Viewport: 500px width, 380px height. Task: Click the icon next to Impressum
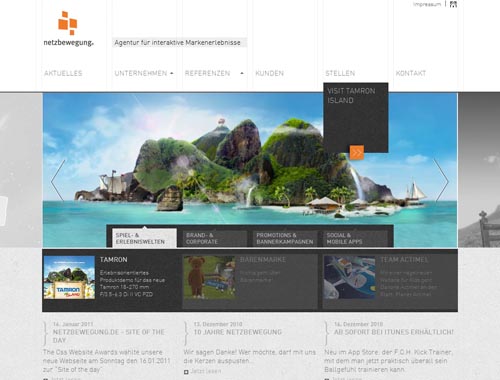click(453, 4)
